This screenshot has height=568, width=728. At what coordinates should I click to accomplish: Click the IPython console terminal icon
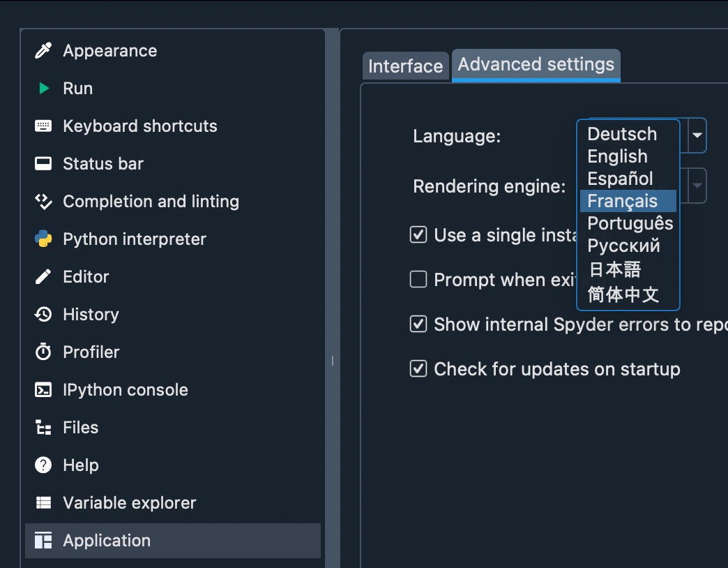click(x=43, y=390)
